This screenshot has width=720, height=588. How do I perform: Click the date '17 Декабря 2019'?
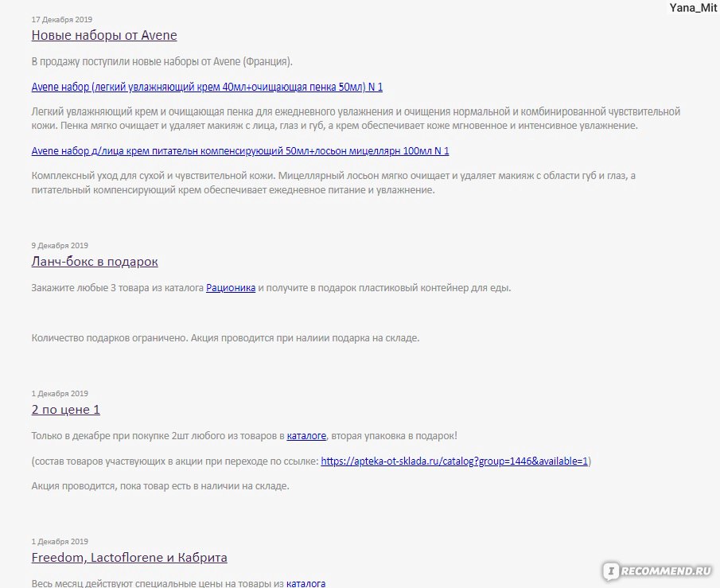click(x=62, y=19)
